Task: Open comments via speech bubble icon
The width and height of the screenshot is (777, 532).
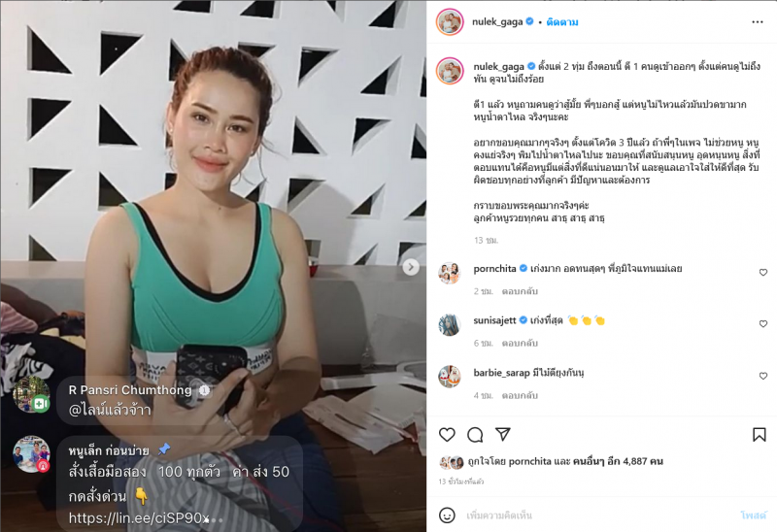Action: (475, 435)
